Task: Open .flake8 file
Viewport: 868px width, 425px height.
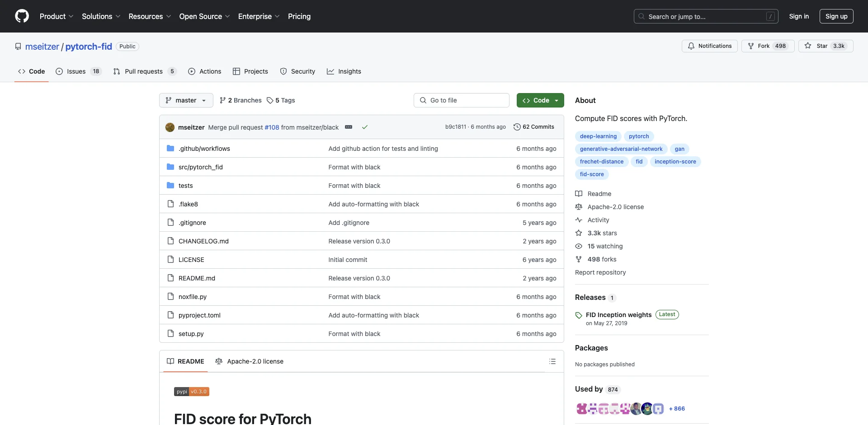Action: (x=188, y=204)
